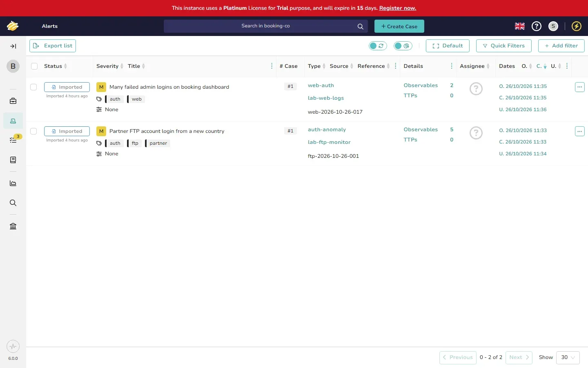Open the Dashboards chart sidebar icon
This screenshot has width=588, height=368.
coord(13,183)
